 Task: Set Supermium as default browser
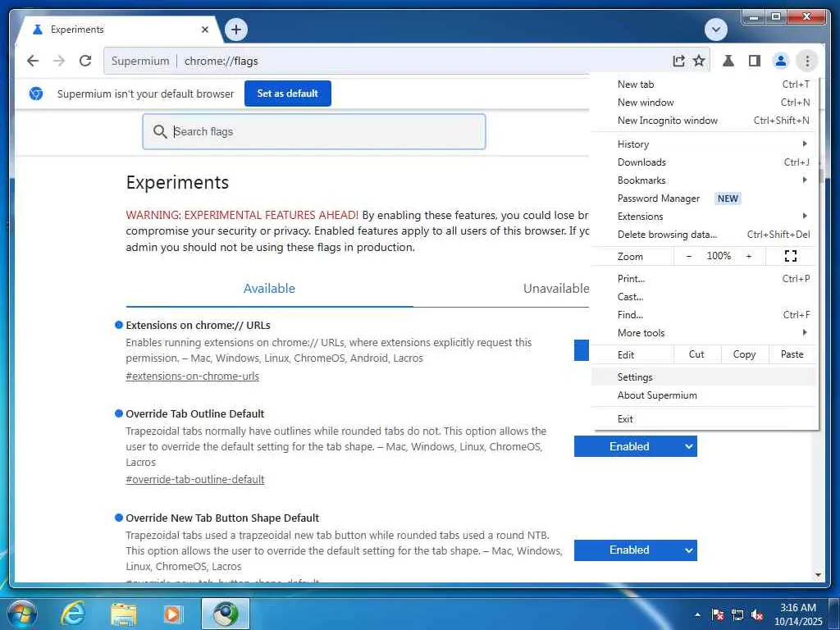288,94
